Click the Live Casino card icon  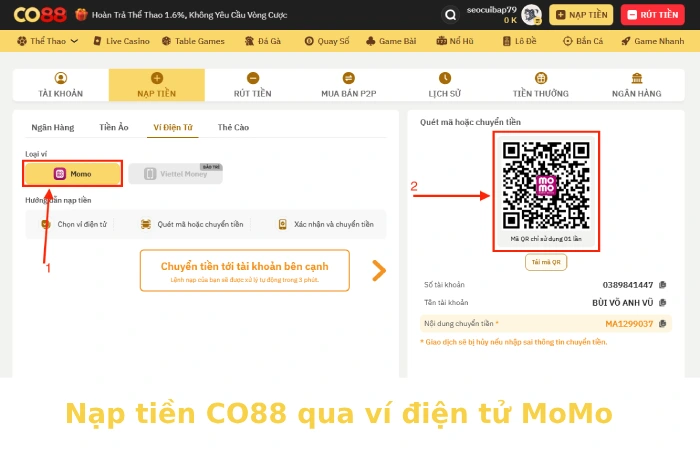(97, 41)
